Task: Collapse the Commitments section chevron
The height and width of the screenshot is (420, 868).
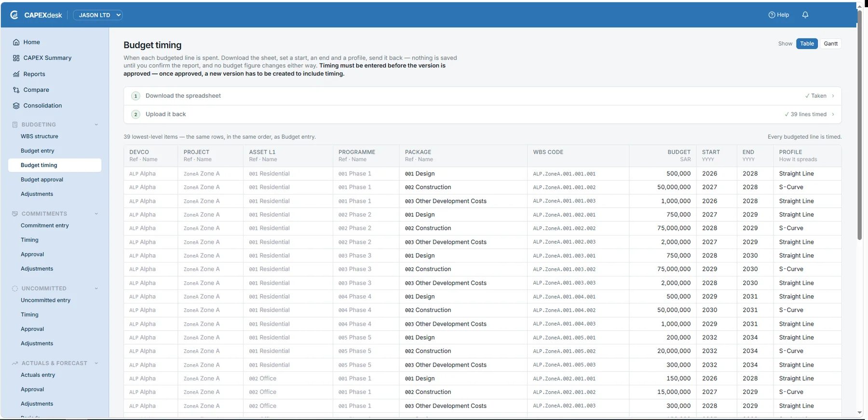Action: (x=96, y=214)
